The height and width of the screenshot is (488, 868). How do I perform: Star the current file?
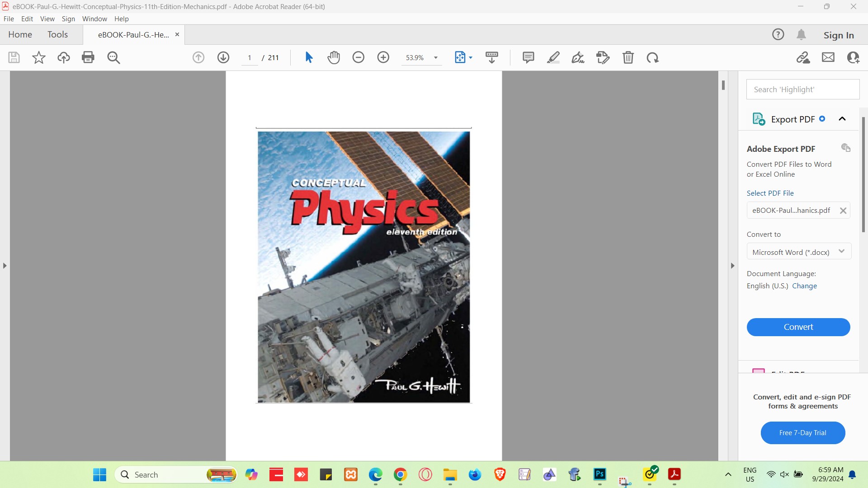pos(39,57)
